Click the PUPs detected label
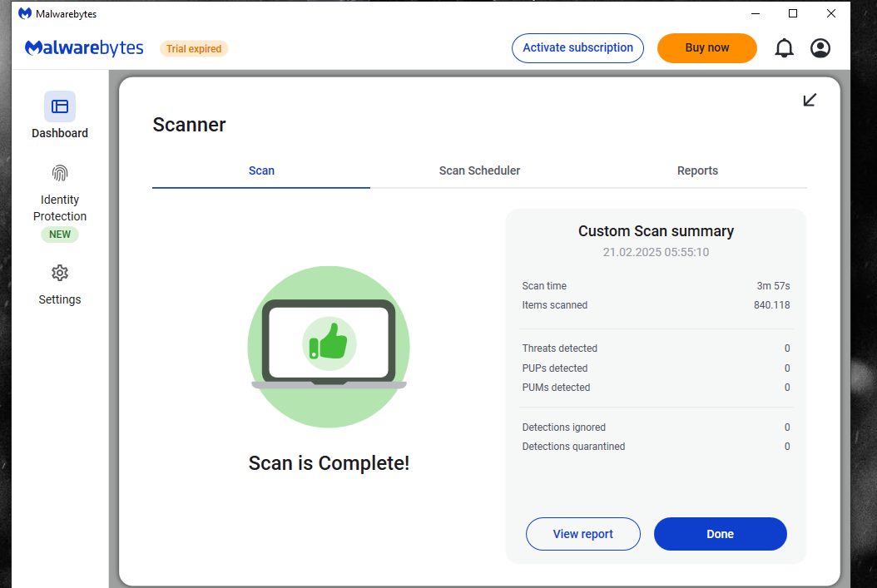 (555, 368)
